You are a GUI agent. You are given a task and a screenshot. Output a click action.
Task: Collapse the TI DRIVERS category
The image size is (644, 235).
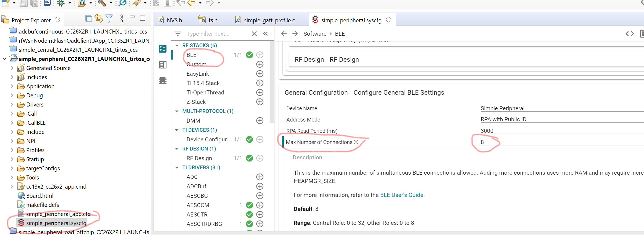point(177,168)
